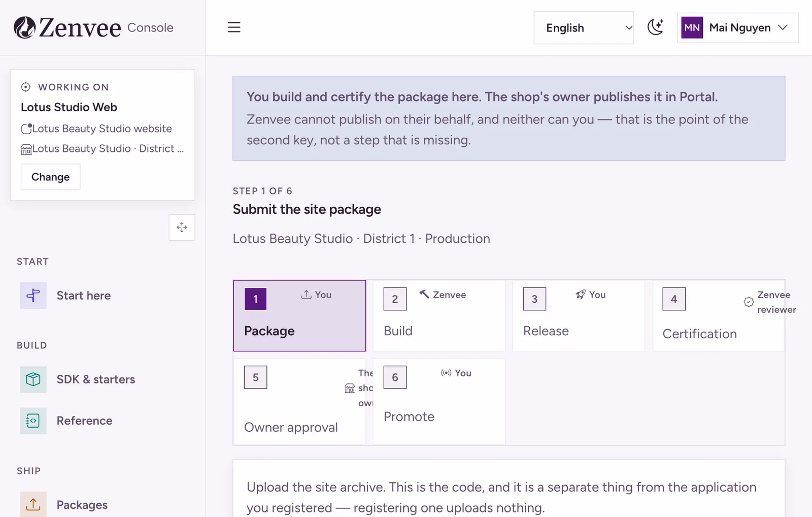Screen dimensions: 812x517
Task: Click the hammer icon beside Zenvee
Action: click(424, 294)
